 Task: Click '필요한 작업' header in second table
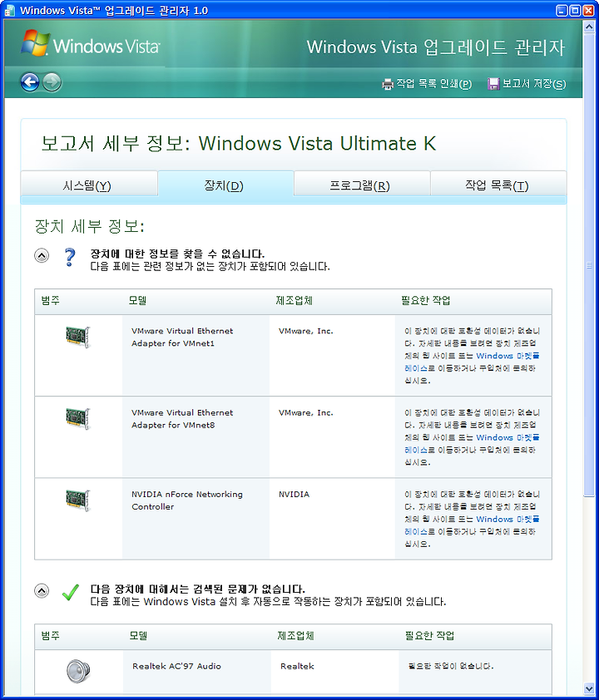click(x=429, y=635)
